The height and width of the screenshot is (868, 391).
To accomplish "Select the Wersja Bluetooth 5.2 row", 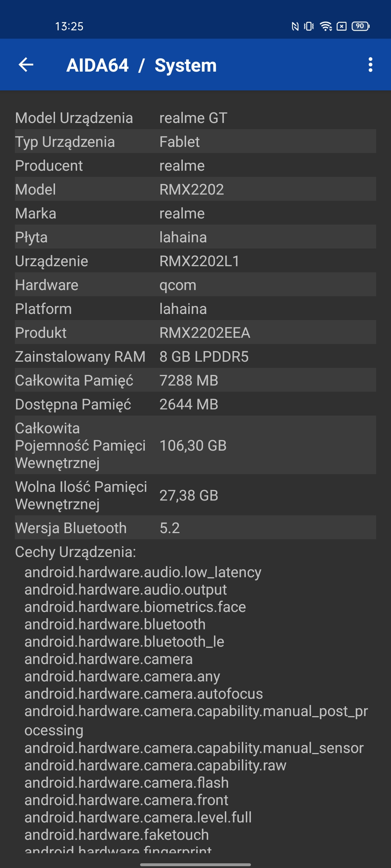I will coord(195,528).
